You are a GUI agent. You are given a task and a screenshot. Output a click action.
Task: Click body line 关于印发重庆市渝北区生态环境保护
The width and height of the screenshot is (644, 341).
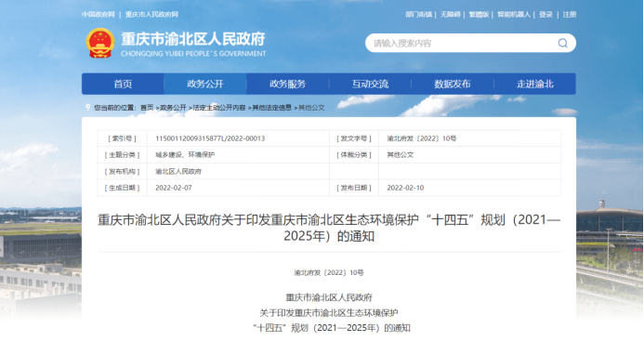point(329,312)
